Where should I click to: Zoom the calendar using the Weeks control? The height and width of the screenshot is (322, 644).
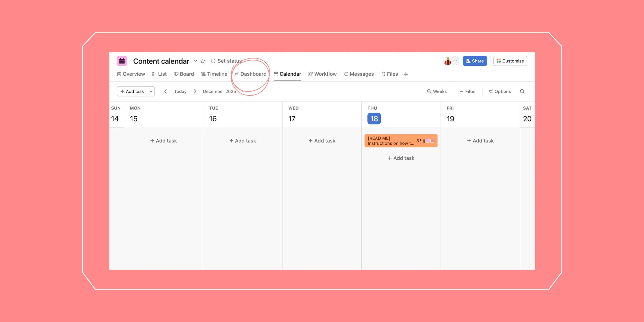point(437,91)
